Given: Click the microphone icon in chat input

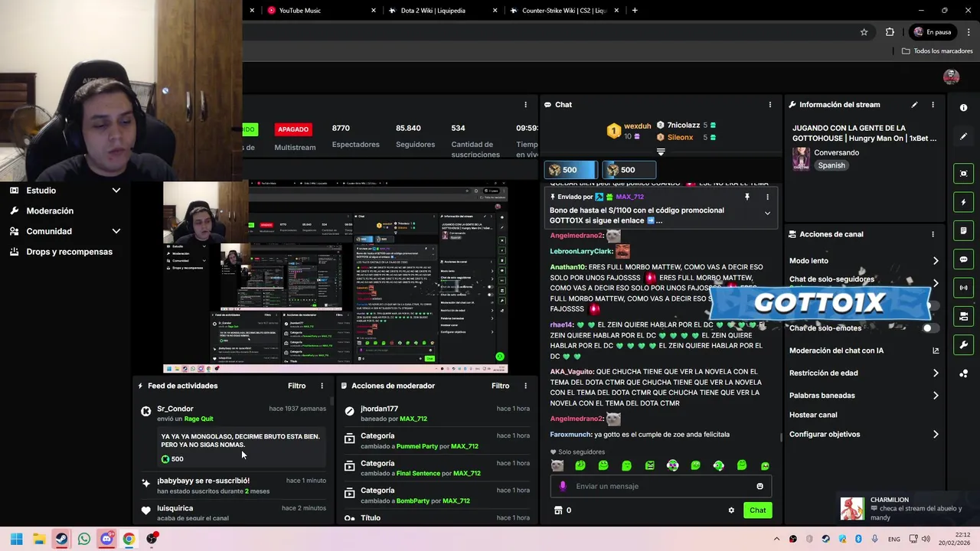Looking at the screenshot, I should (563, 486).
